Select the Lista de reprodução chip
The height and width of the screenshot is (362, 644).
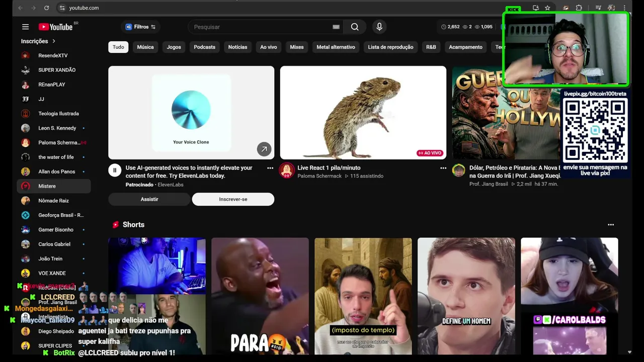[390, 47]
